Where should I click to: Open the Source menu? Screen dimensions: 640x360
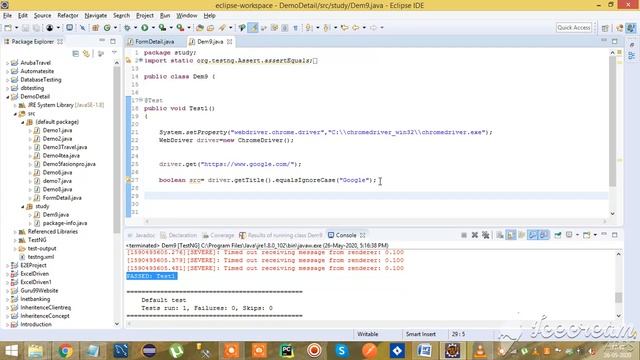pos(42,16)
